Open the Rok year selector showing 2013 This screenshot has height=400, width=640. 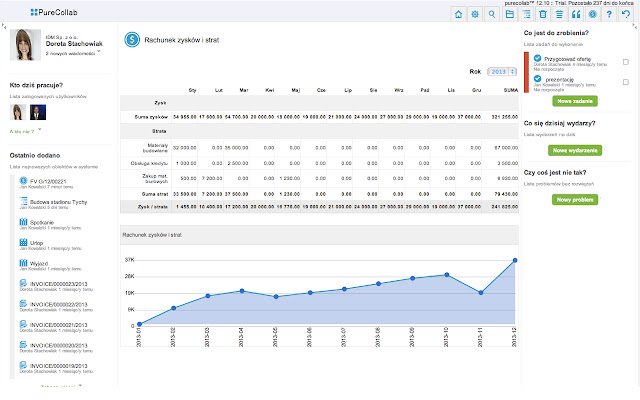coord(502,72)
